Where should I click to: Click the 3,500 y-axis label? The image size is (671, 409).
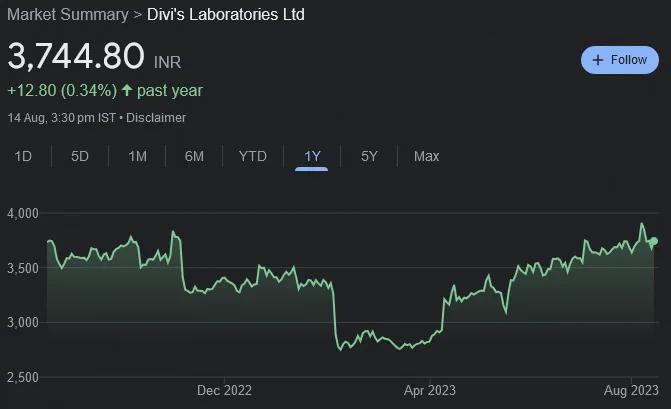[23, 268]
